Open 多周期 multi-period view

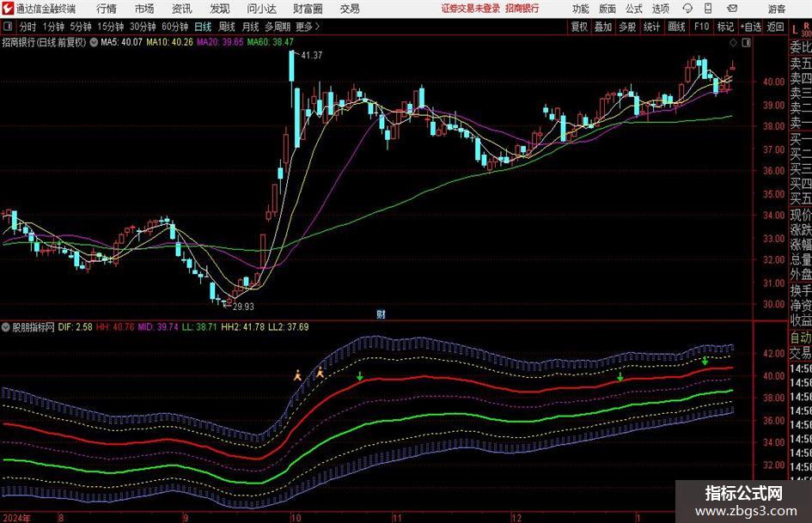[x=278, y=27]
